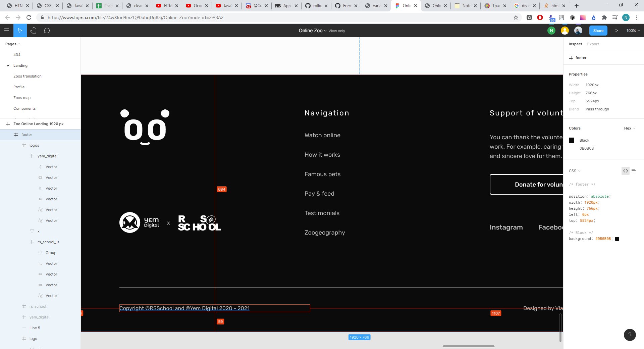Open the Figma main menu hamburger icon
Screen dimensions: 644x349
(x=7, y=31)
